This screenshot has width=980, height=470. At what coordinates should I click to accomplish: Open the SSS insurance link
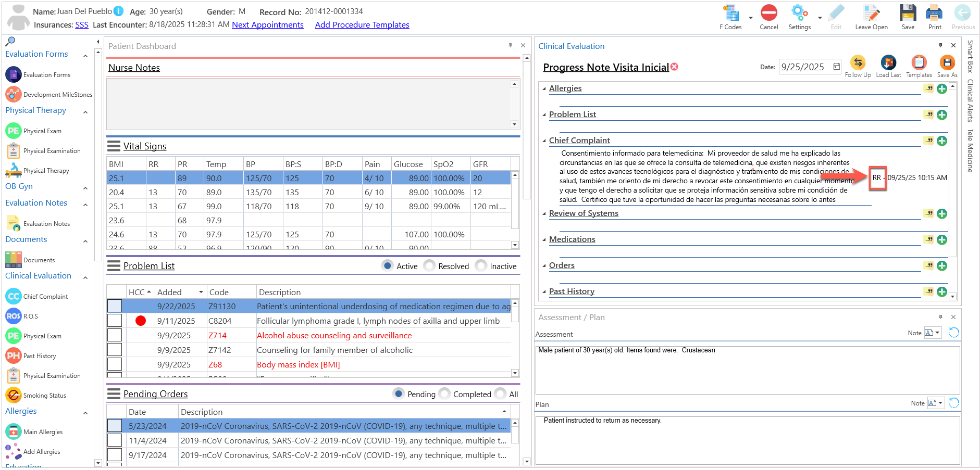pos(82,24)
